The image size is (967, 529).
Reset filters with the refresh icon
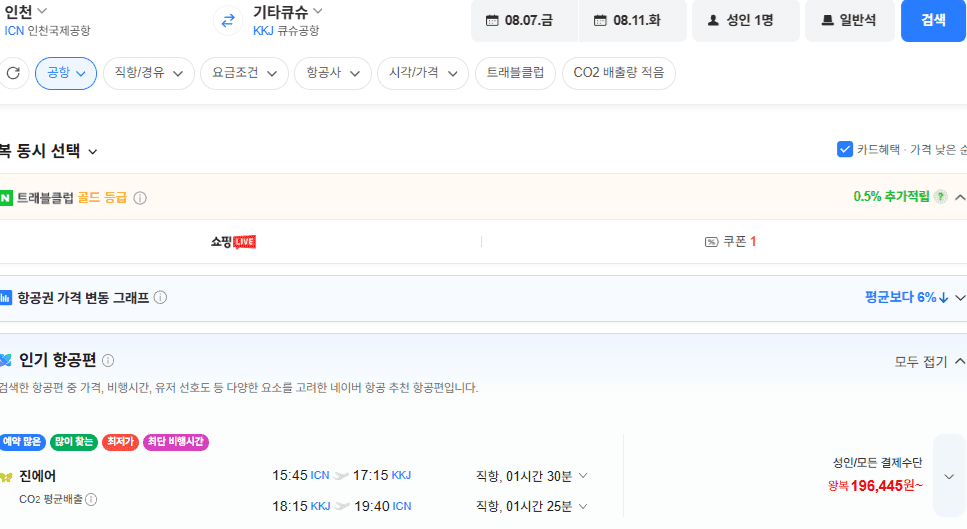13,73
